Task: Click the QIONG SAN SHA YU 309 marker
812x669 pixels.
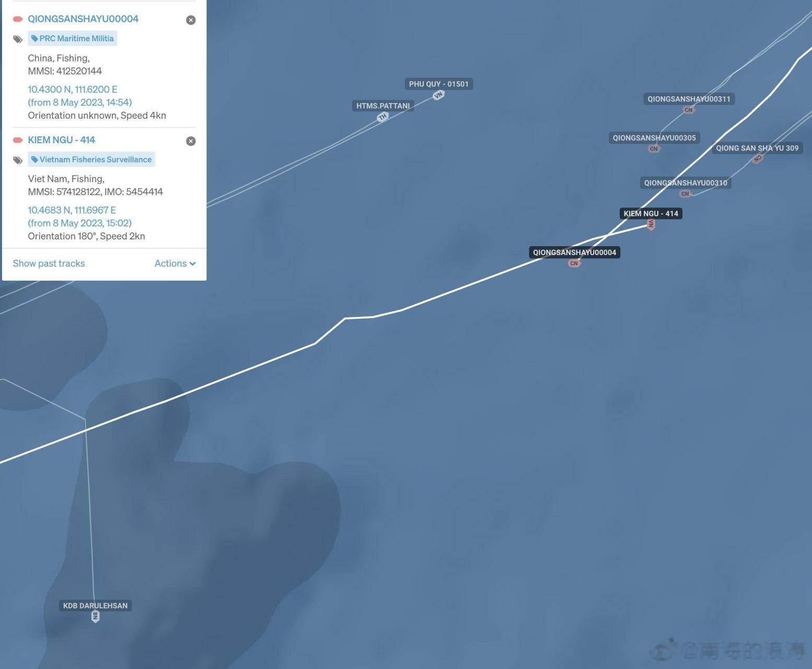Action: pyautogui.click(x=757, y=158)
